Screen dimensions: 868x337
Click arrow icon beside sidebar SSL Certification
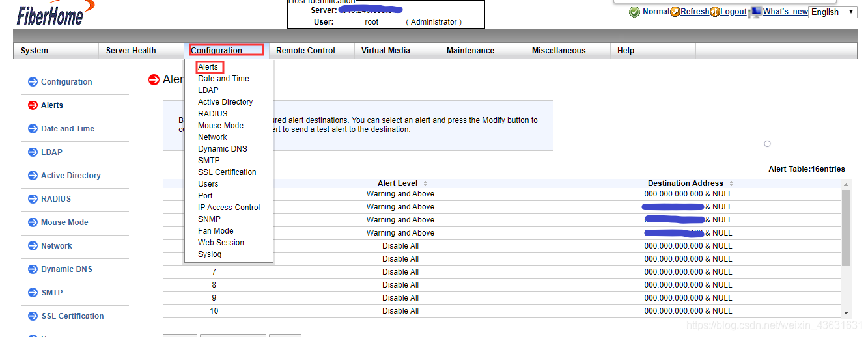[33, 316]
